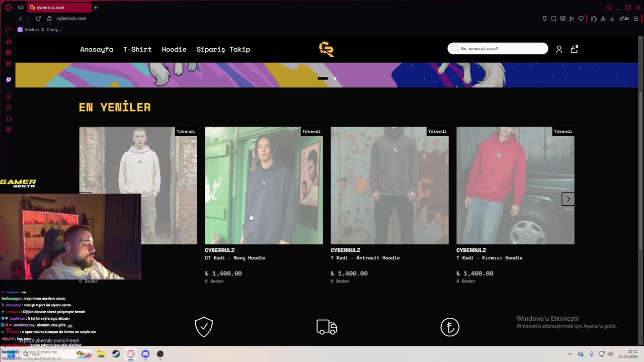Show hidden system tray icons chevron
This screenshot has width=644, height=362.
(x=570, y=354)
